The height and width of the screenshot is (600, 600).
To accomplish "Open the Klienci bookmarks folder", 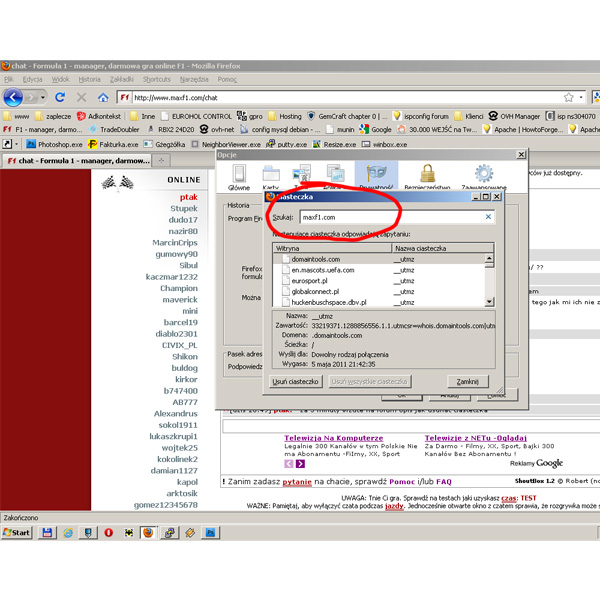I will (x=469, y=116).
